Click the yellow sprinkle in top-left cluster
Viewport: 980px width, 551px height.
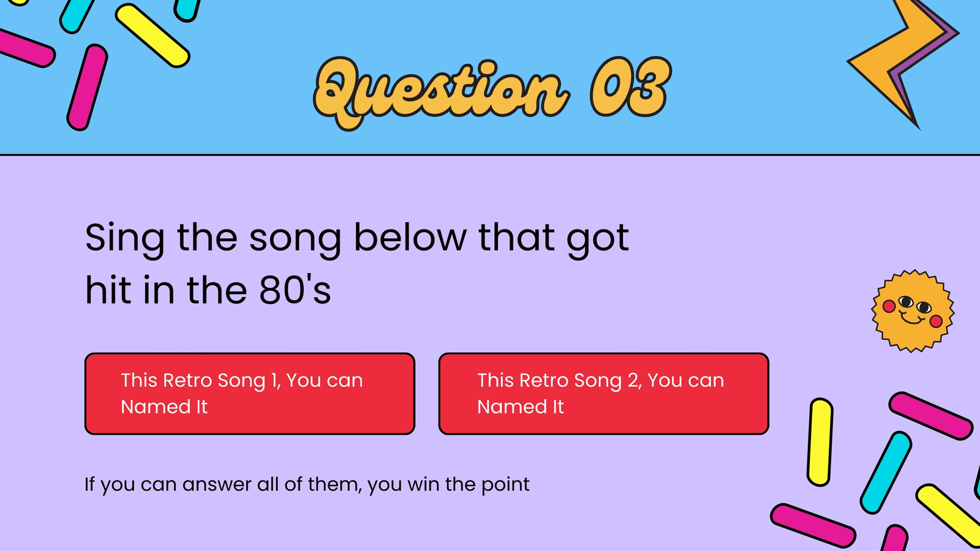click(153, 35)
